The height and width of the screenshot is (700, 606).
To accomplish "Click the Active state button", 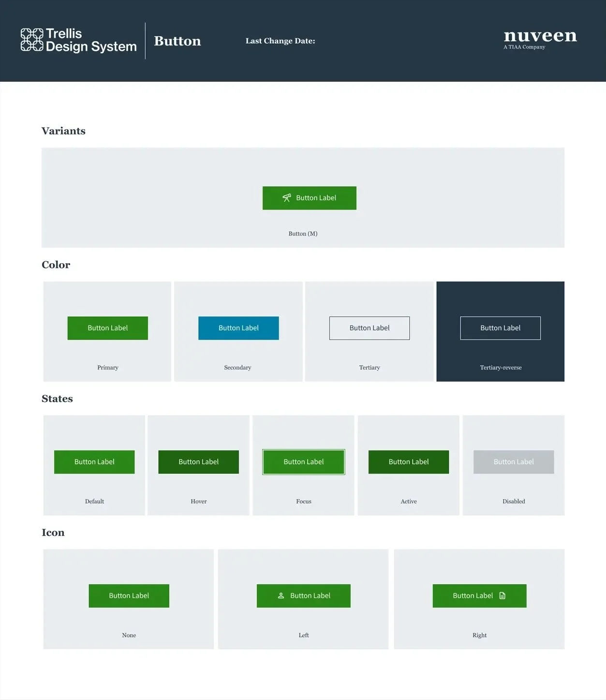I will pyautogui.click(x=409, y=462).
